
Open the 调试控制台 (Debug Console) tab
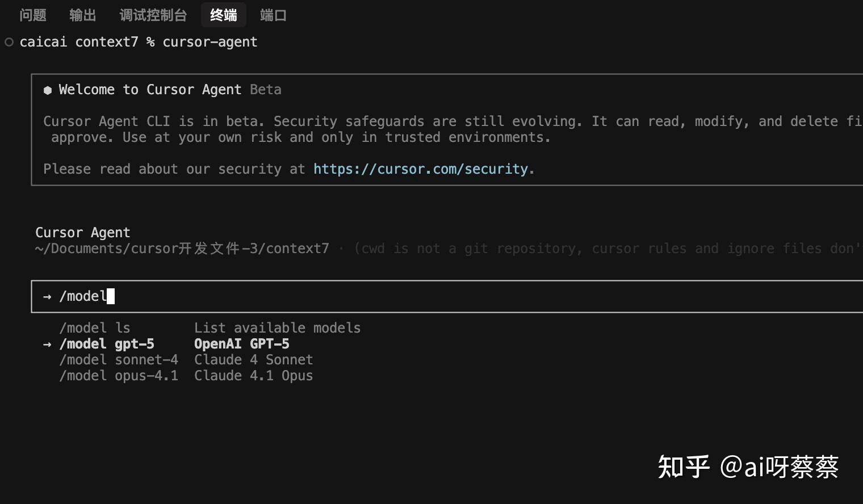[x=152, y=15]
